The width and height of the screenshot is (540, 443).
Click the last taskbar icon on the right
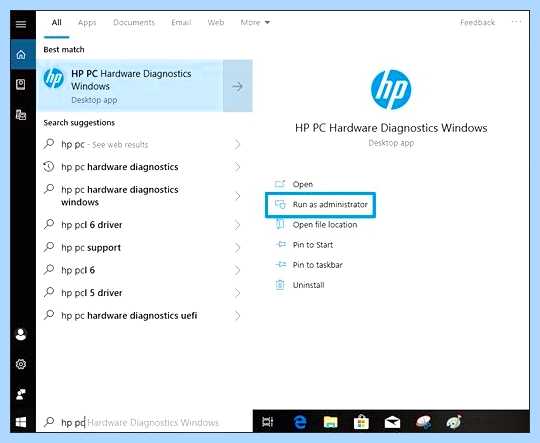point(454,422)
